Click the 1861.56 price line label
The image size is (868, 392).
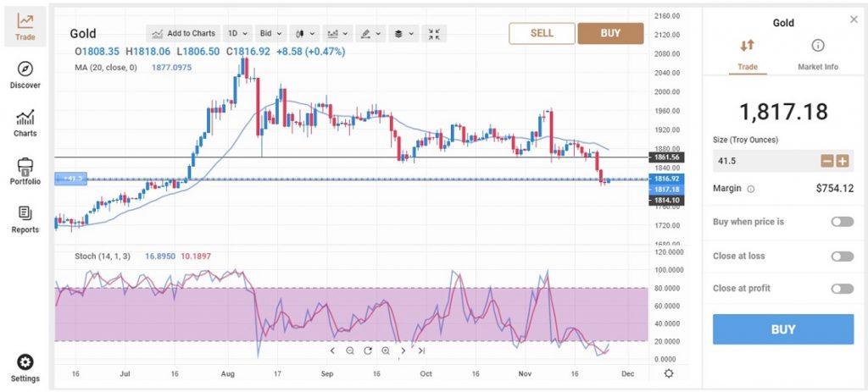point(666,157)
